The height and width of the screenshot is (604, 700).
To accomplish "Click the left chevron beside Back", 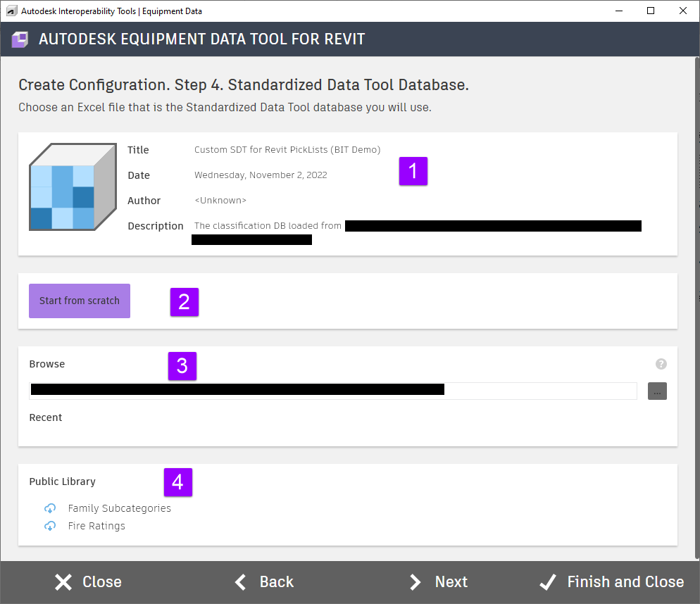I will tap(241, 582).
